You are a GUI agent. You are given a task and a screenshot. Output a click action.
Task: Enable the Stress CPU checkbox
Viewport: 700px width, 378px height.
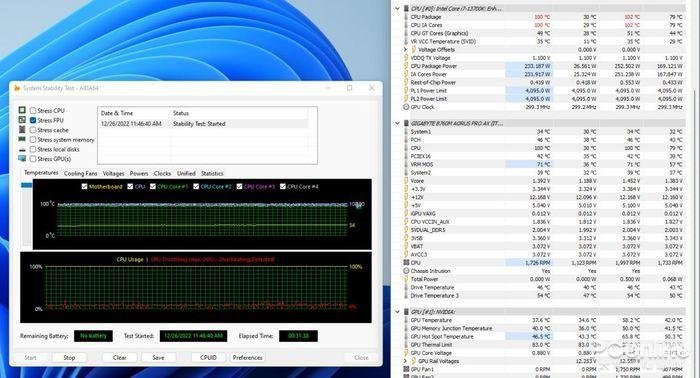coord(33,110)
